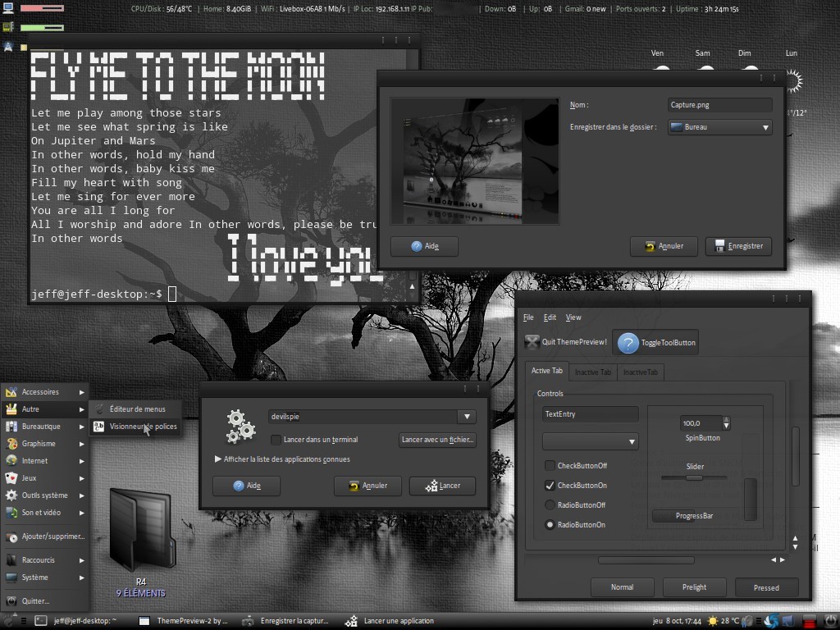Click the Son et vidéo icon
Image resolution: width=840 pixels, height=630 pixels.
pos(11,513)
